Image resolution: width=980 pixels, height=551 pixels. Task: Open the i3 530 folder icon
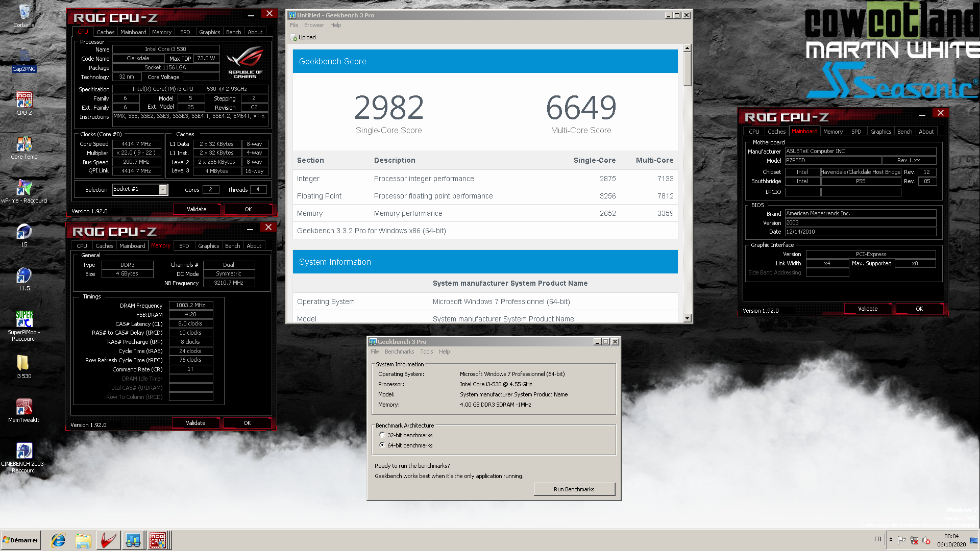[23, 367]
